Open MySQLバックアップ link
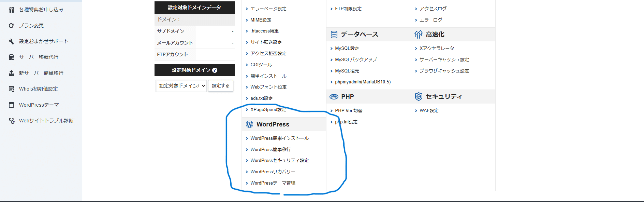This screenshot has height=202, width=644. [356, 59]
